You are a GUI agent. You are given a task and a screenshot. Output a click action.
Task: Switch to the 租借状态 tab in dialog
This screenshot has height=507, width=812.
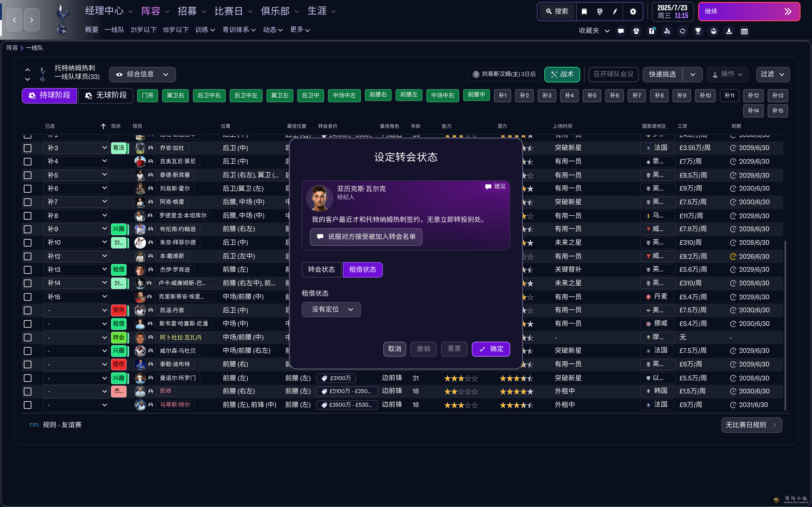(362, 270)
